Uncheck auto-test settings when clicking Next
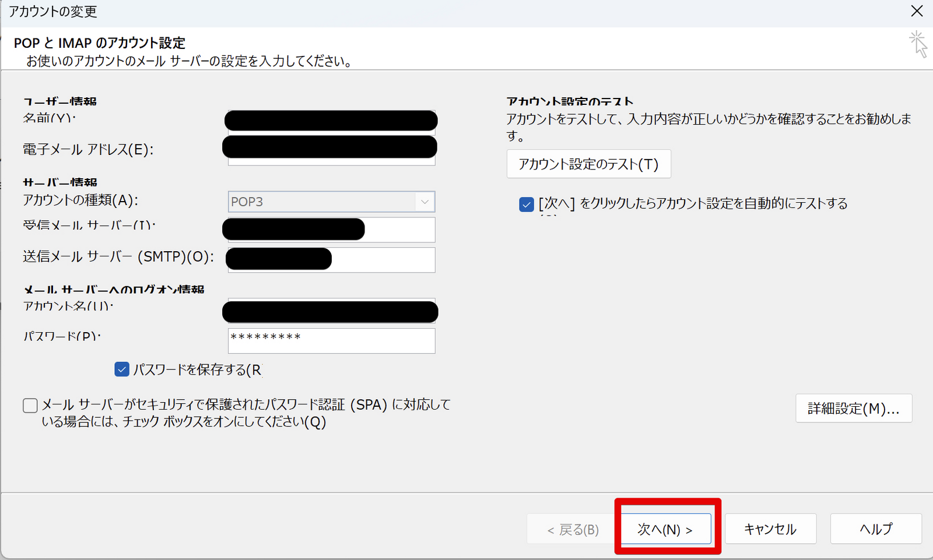This screenshot has width=933, height=560. pyautogui.click(x=526, y=204)
